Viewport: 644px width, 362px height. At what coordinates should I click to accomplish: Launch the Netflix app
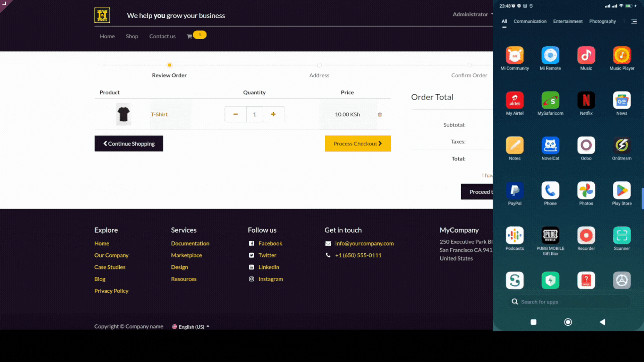pos(586,100)
